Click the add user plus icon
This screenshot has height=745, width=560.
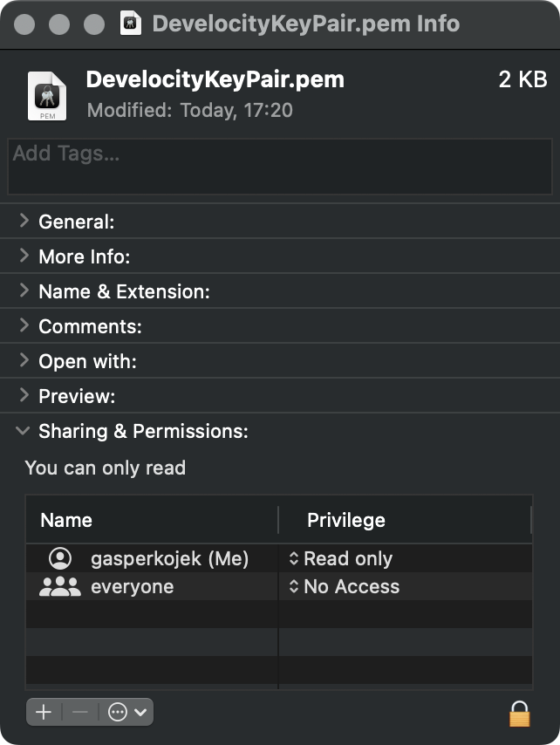click(44, 712)
